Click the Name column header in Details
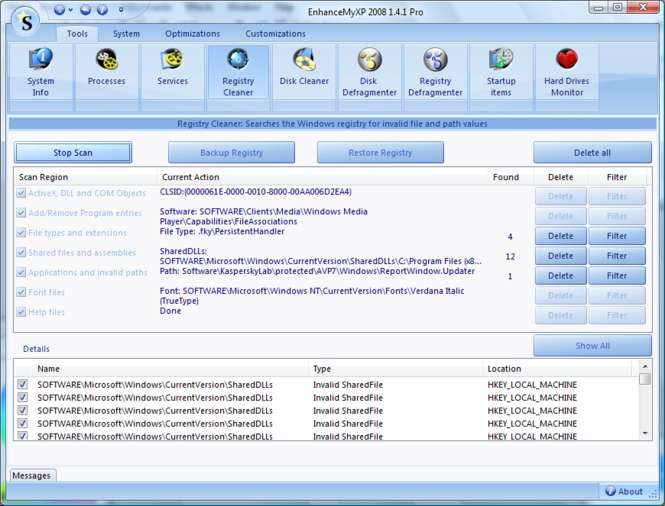The height and width of the screenshot is (506, 665). [170, 369]
